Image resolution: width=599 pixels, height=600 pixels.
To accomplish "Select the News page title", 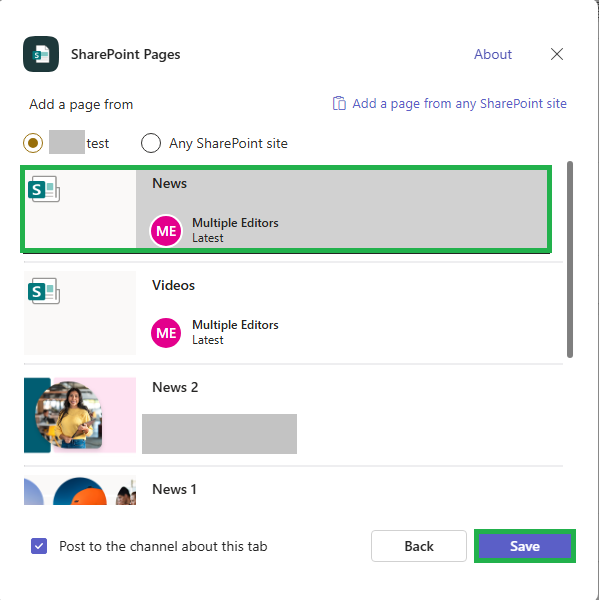I will point(170,183).
